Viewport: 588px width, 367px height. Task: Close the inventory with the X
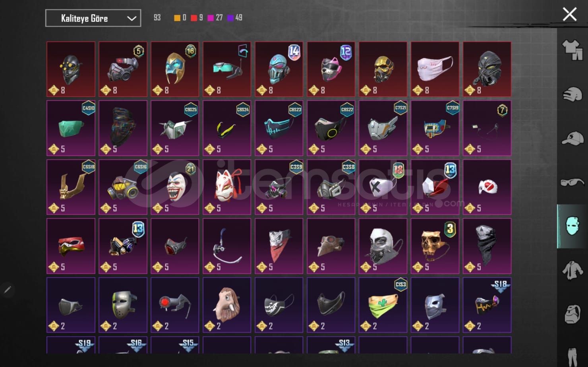click(x=569, y=15)
